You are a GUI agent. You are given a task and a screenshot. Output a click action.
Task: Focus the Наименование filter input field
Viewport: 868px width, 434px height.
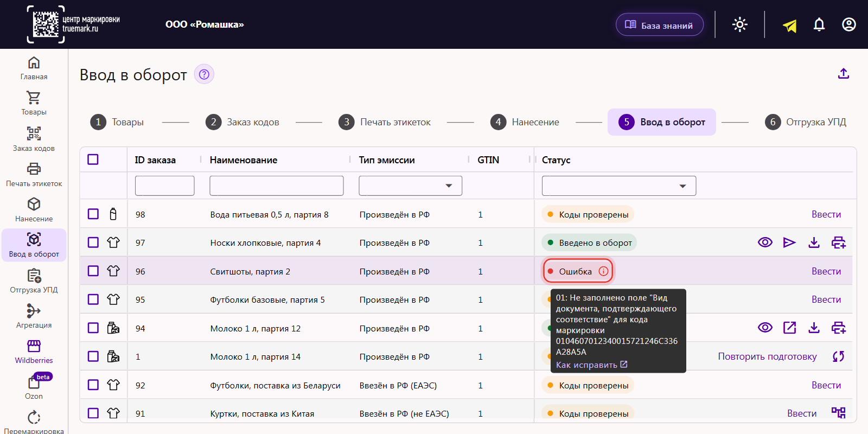point(277,186)
